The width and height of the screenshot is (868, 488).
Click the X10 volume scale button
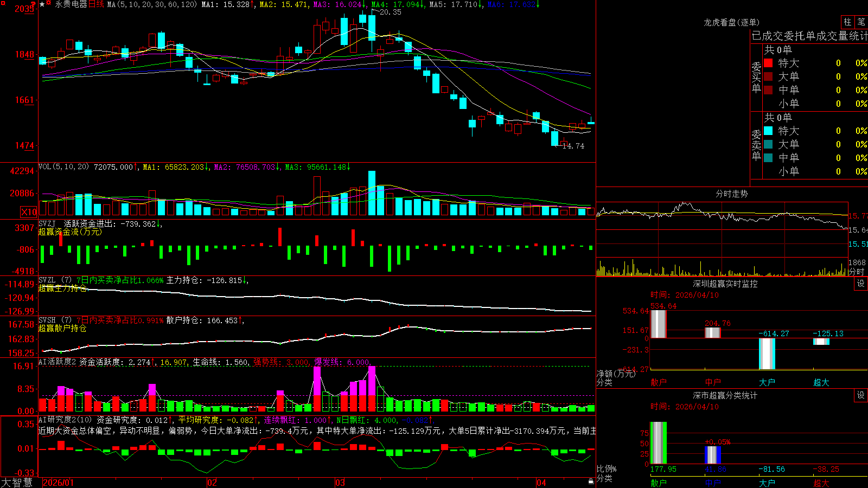coord(29,212)
